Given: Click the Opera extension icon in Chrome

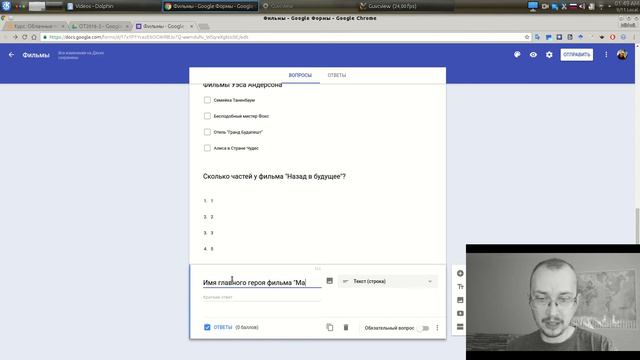Looking at the screenshot, I should point(612,37).
